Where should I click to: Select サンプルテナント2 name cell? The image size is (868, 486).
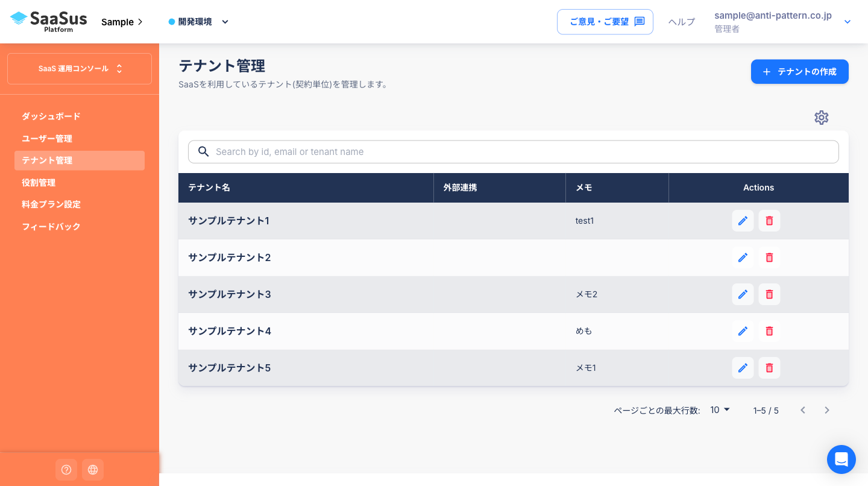306,257
